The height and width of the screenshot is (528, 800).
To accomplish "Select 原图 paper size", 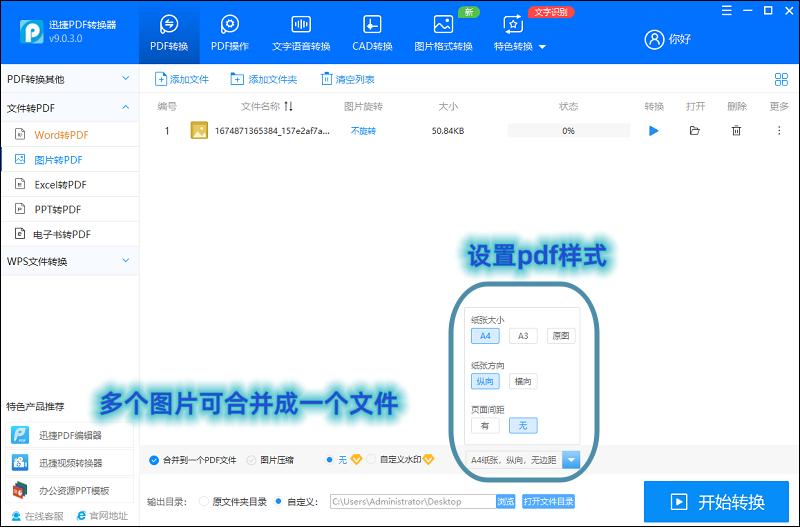I will (x=561, y=336).
